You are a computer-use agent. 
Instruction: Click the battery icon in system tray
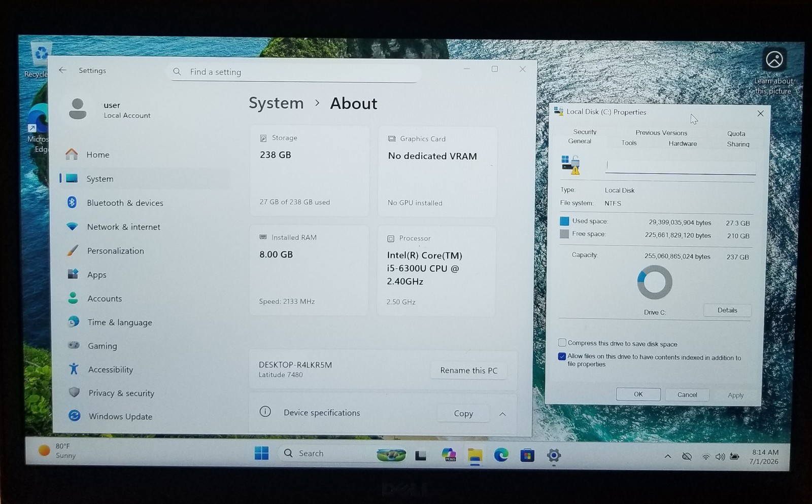tap(734, 456)
